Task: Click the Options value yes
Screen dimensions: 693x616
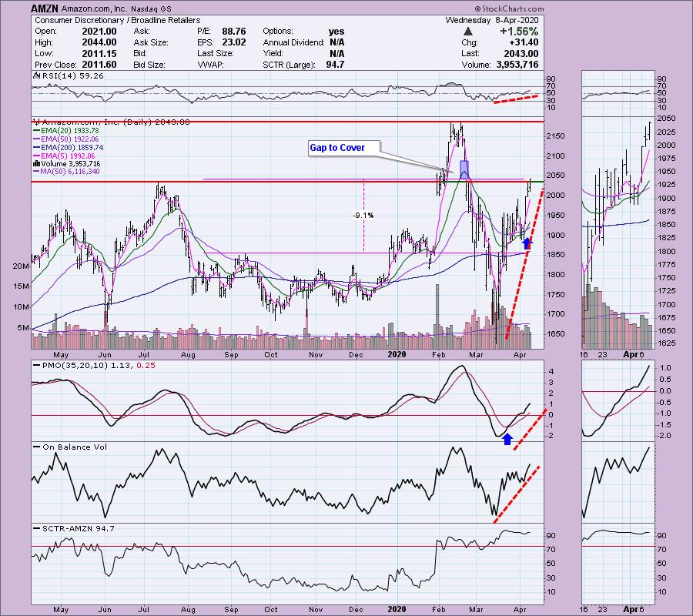Action: click(336, 32)
